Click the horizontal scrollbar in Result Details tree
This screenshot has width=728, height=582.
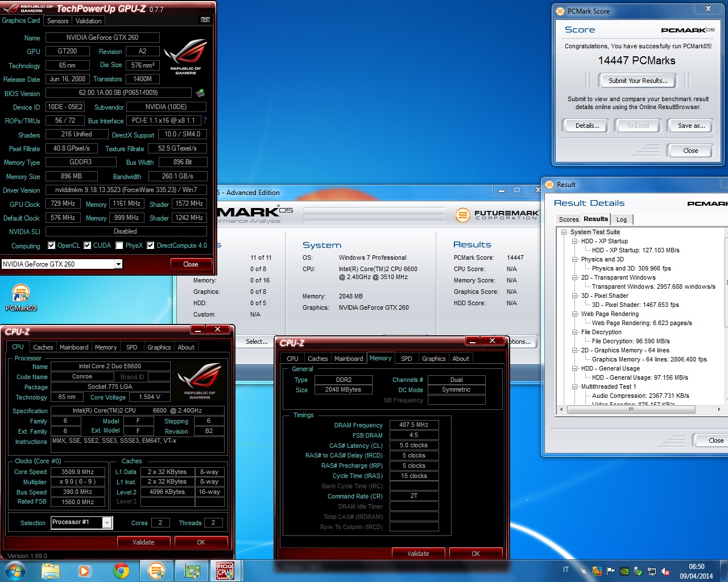(631, 409)
